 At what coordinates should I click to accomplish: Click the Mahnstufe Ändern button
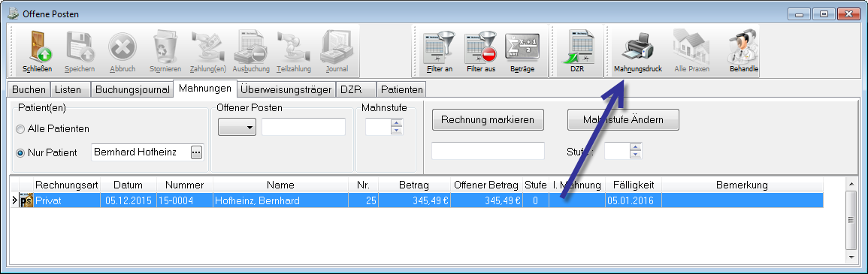(623, 119)
